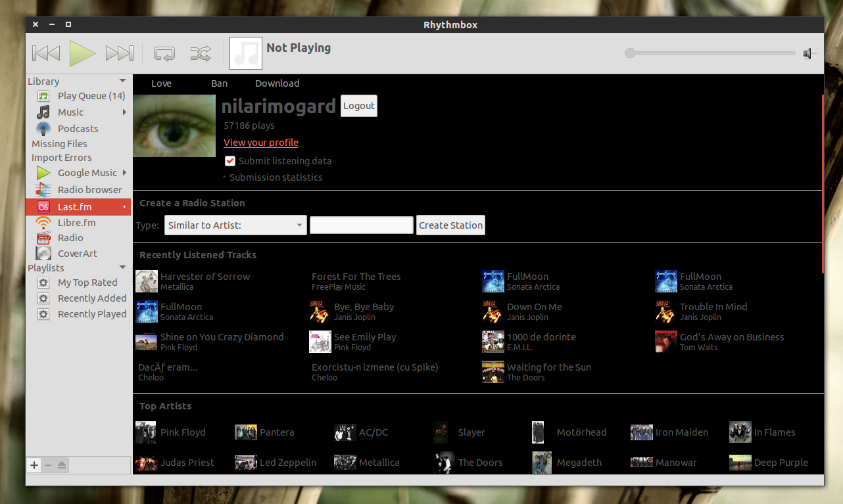Expand Submission statistics disclosure triangle
The image size is (843, 504).
tap(225, 177)
